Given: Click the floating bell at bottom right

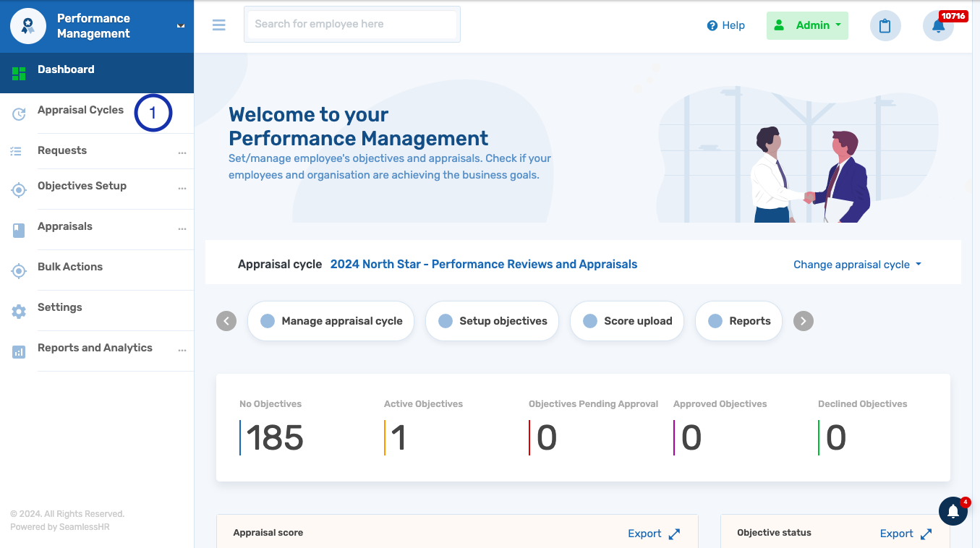Looking at the screenshot, I should [953, 510].
